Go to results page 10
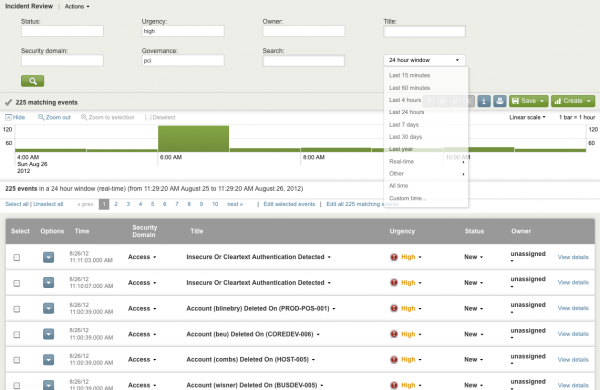This screenshot has width=600, height=390. pyautogui.click(x=215, y=204)
